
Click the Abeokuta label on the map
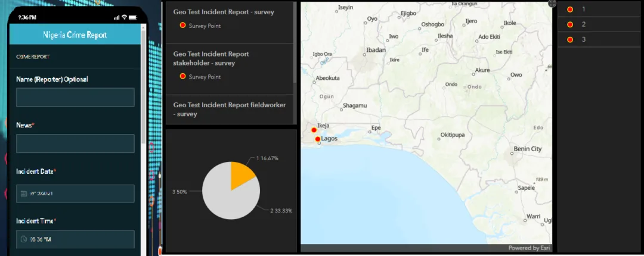327,78
